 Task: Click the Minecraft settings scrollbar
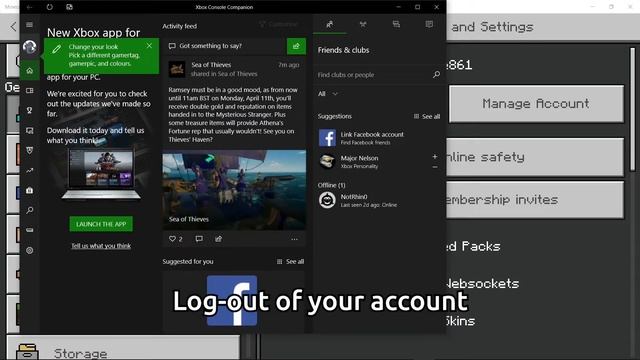click(633, 109)
